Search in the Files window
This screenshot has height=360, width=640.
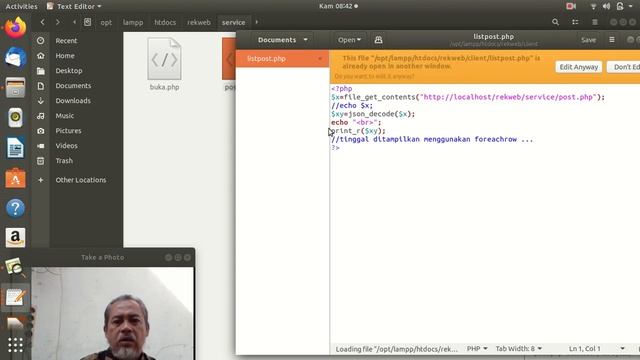point(555,22)
